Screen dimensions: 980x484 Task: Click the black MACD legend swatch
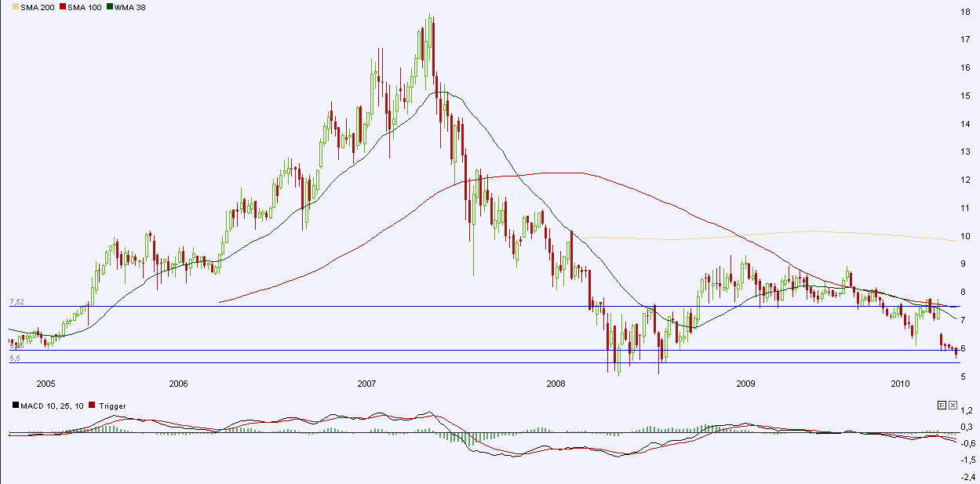point(15,406)
